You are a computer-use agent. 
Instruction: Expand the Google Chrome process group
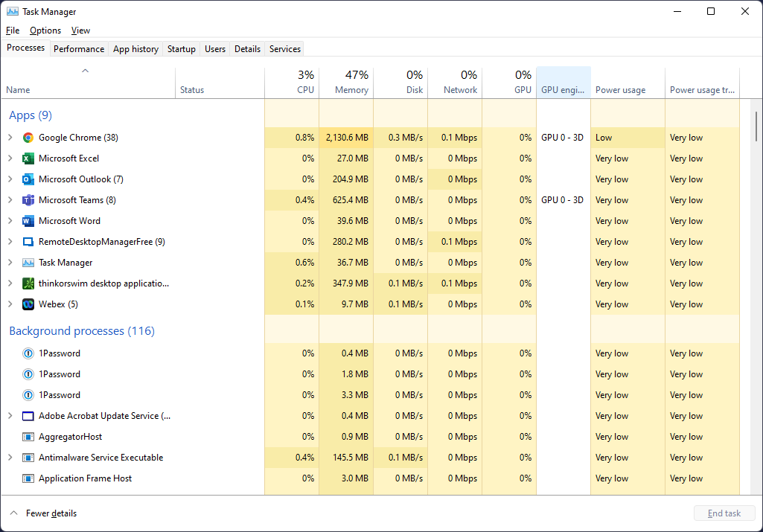pyautogui.click(x=12, y=138)
